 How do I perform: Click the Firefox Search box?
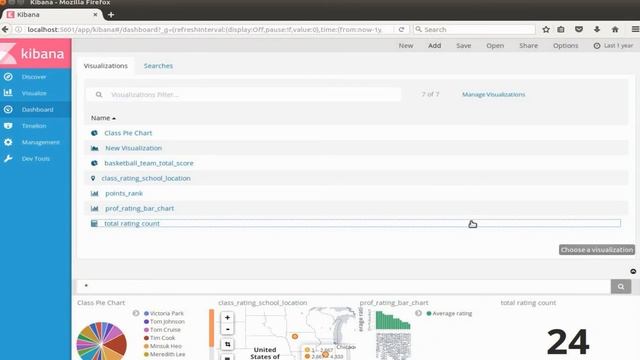coord(475,29)
